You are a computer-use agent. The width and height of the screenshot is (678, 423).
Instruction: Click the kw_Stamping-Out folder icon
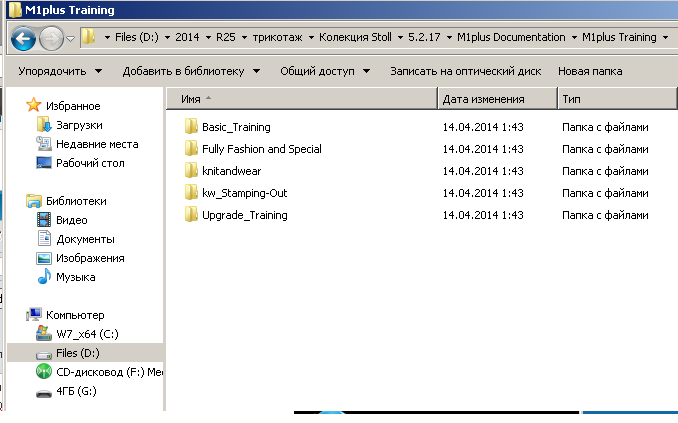click(191, 192)
